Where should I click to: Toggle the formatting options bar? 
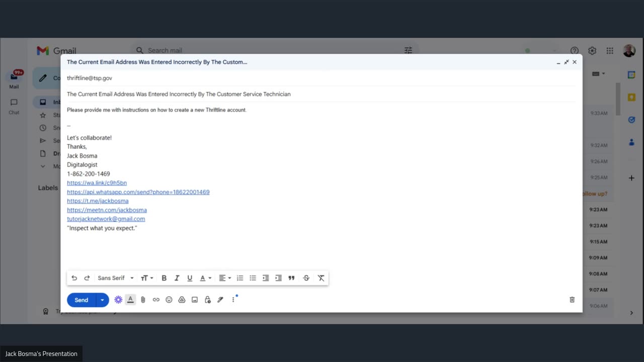coord(130,300)
